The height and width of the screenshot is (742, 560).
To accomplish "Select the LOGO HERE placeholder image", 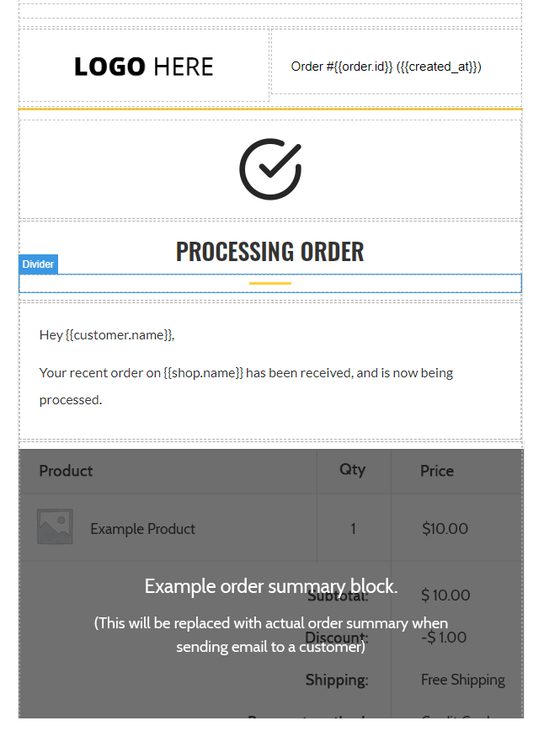I will pyautogui.click(x=143, y=66).
